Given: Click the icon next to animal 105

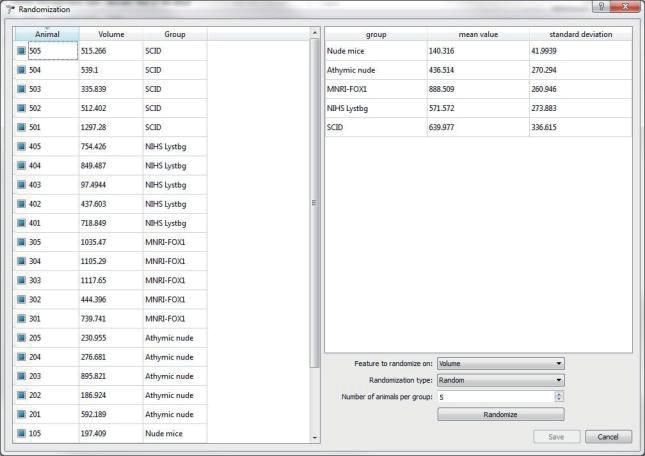Looking at the screenshot, I should tap(21, 433).
